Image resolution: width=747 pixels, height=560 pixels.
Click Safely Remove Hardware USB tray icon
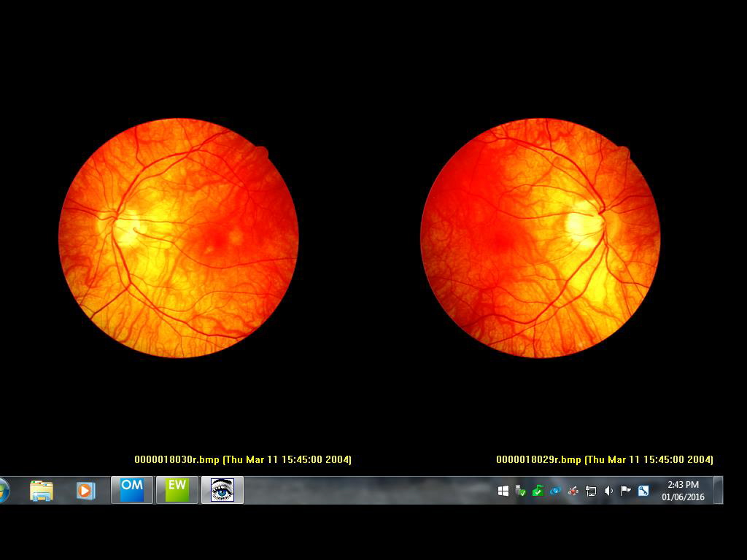520,491
